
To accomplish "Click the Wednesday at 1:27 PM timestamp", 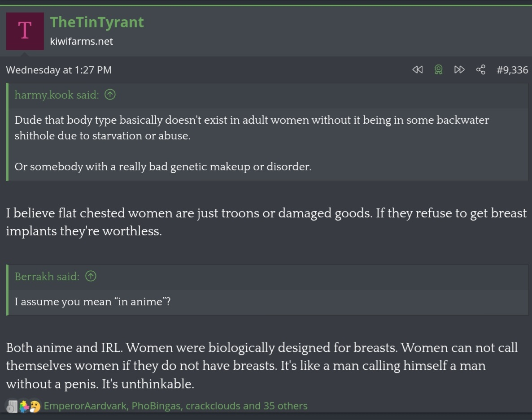I will (59, 70).
